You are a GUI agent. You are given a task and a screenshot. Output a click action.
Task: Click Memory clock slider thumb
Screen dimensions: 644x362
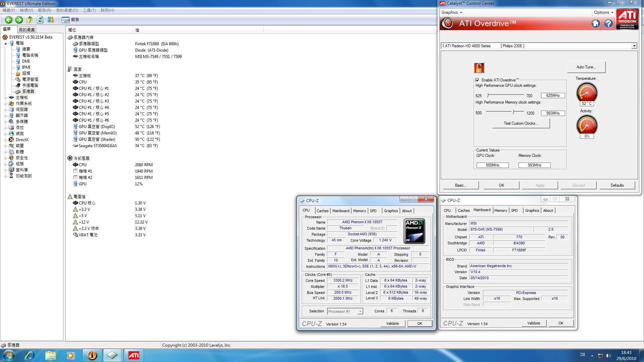tap(513, 112)
